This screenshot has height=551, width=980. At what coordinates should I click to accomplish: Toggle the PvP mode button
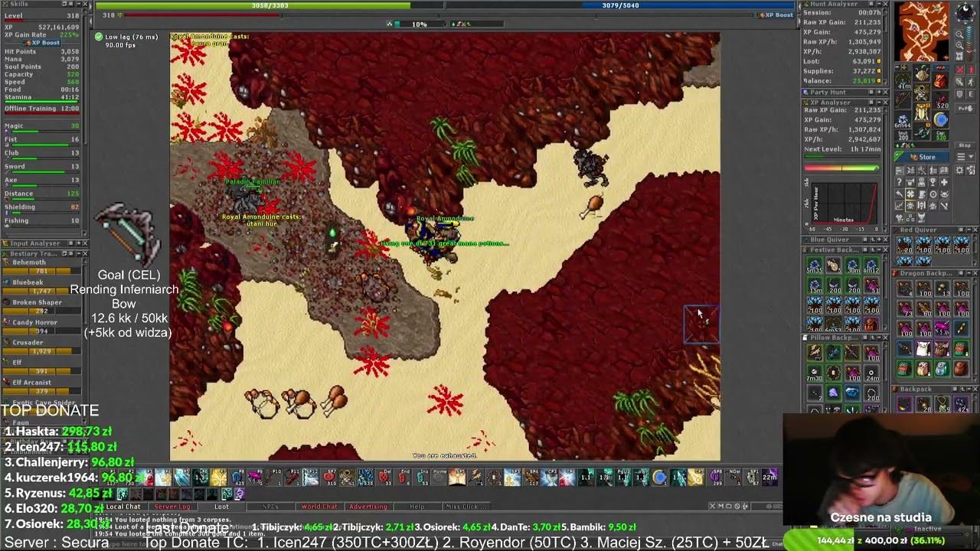click(965, 109)
